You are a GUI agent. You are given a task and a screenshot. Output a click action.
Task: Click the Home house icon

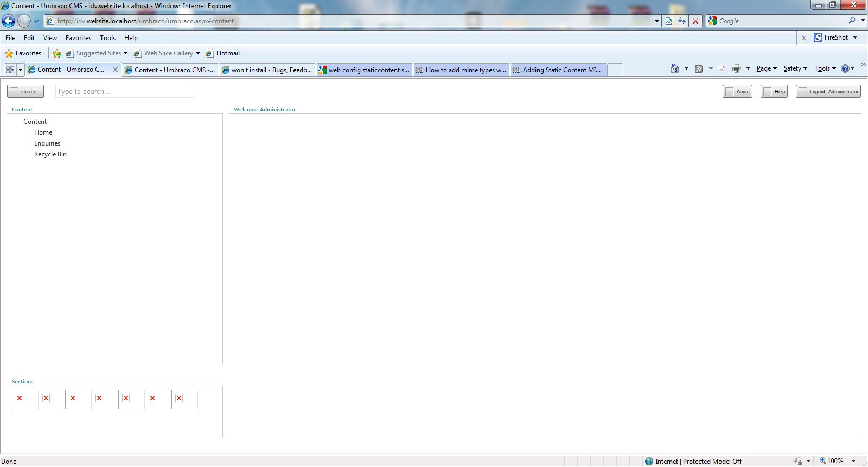tap(675, 68)
